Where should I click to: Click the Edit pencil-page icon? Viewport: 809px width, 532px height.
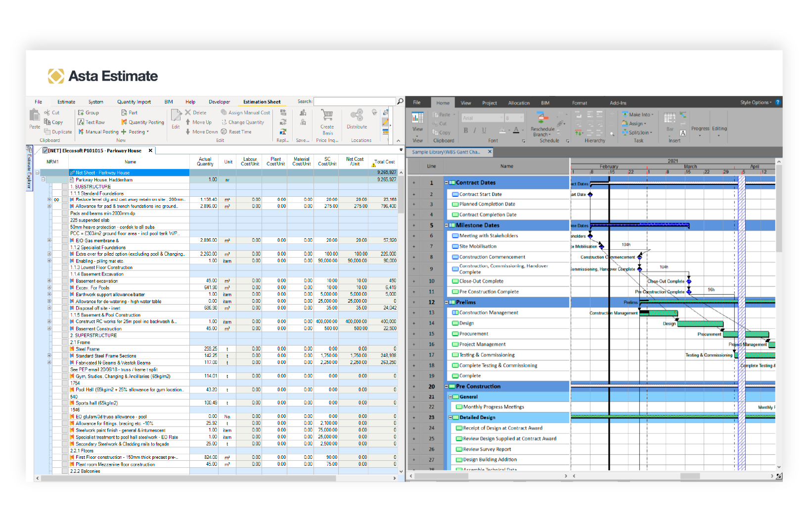[176, 116]
